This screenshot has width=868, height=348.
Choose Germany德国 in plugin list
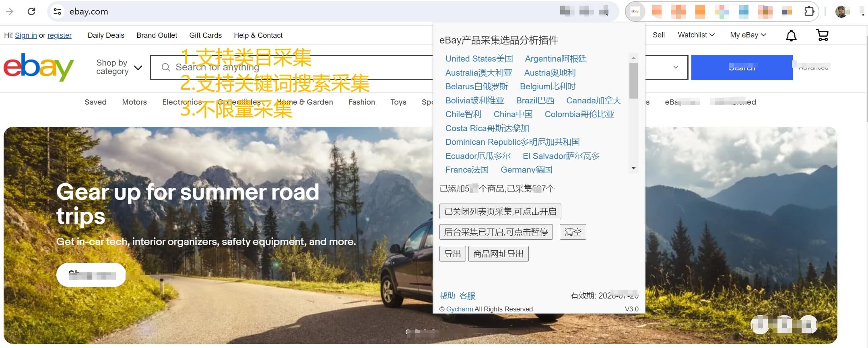pyautogui.click(x=526, y=170)
